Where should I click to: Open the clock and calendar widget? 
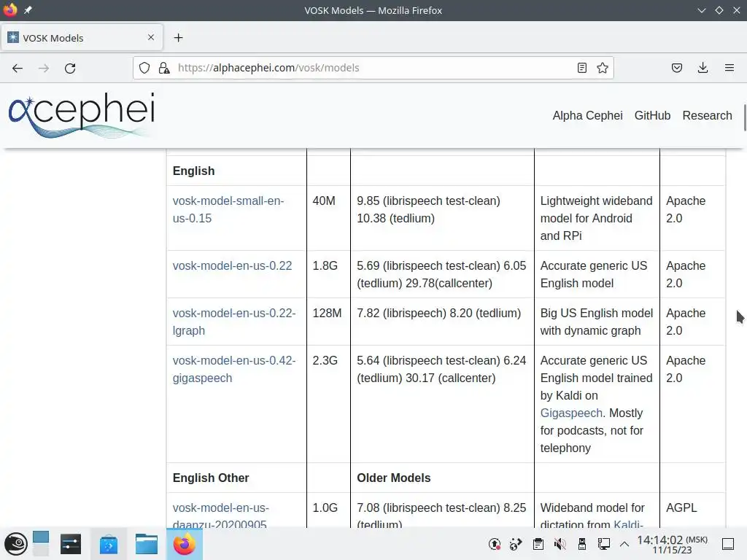pos(672,544)
